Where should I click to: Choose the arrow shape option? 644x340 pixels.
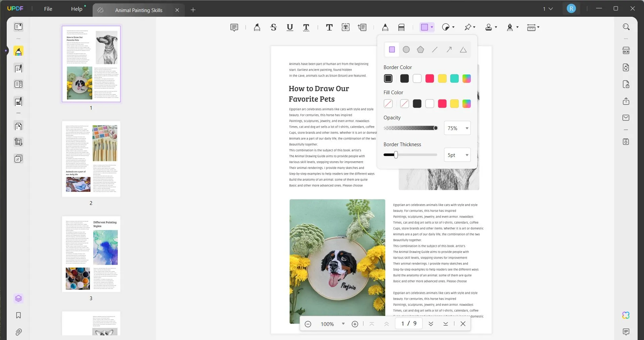[x=449, y=50]
